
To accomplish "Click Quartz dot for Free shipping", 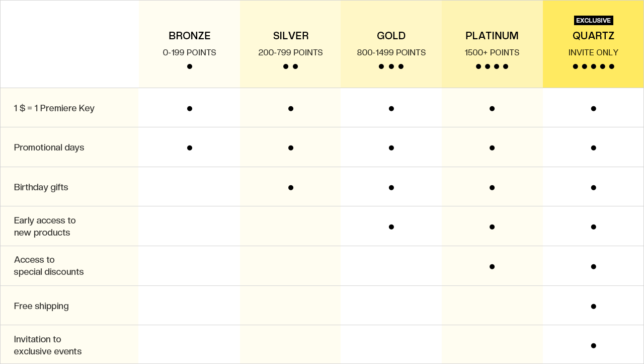I will 594,307.
